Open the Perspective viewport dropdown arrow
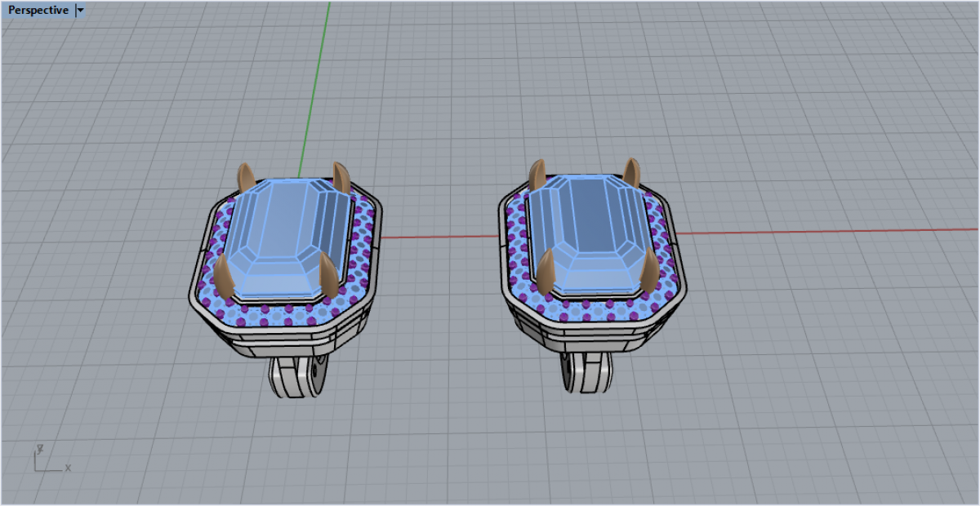This screenshot has width=980, height=506. tap(80, 11)
